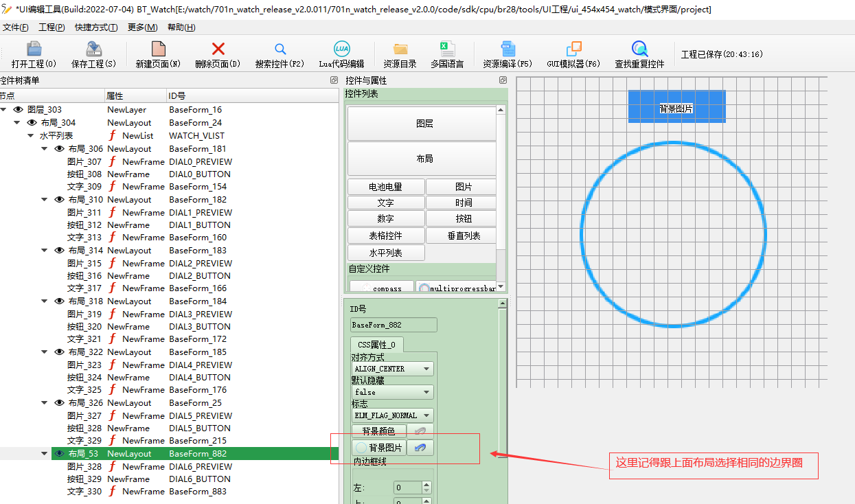Open the 快捷方式 menu
The width and height of the screenshot is (855, 504).
point(96,27)
